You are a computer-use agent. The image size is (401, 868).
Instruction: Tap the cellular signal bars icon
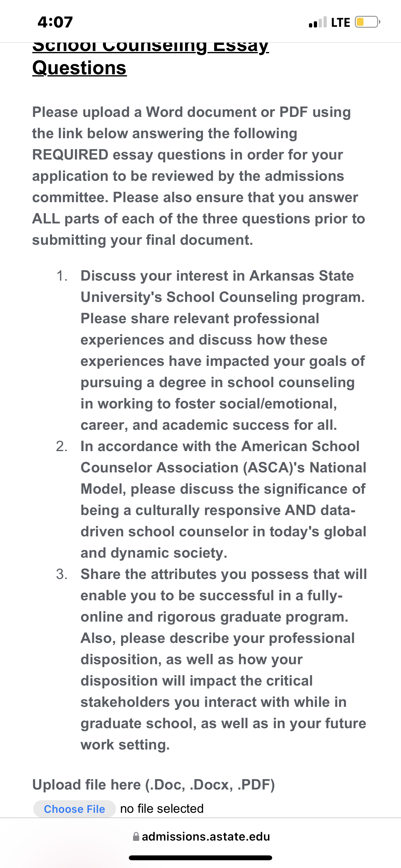[318, 22]
